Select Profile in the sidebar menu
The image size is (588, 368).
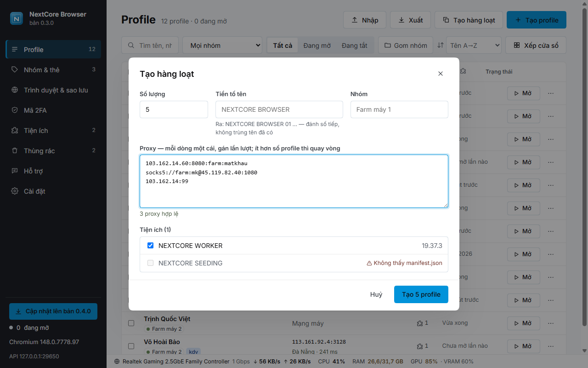[53, 49]
